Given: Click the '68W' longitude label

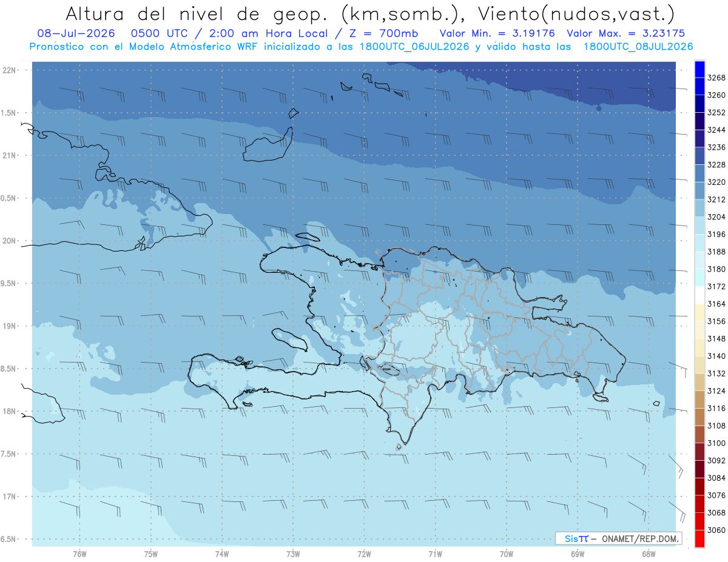Looking at the screenshot, I should point(649,554).
